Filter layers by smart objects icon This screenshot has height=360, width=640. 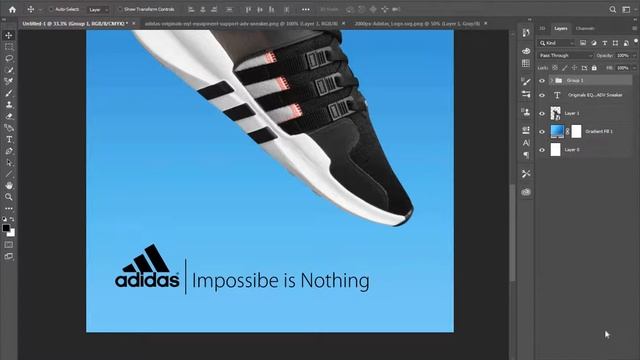coord(626,43)
